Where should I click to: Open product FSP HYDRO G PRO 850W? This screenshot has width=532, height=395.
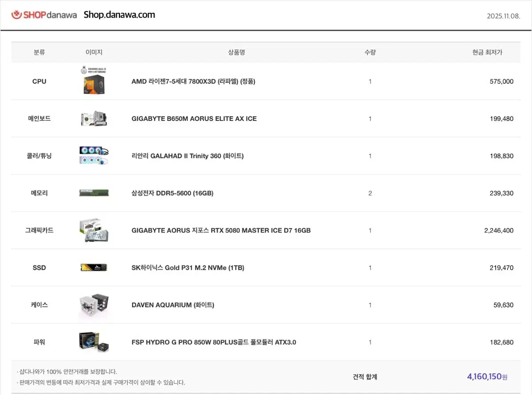[x=214, y=342]
